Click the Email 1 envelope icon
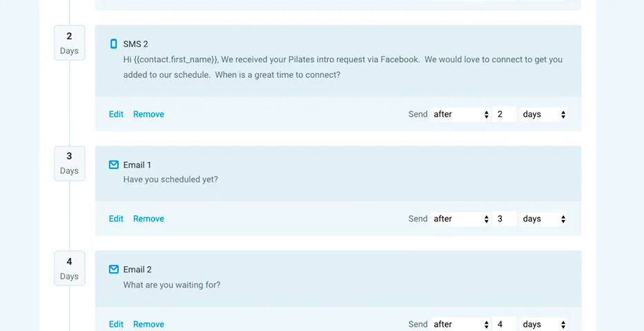 pyautogui.click(x=114, y=165)
